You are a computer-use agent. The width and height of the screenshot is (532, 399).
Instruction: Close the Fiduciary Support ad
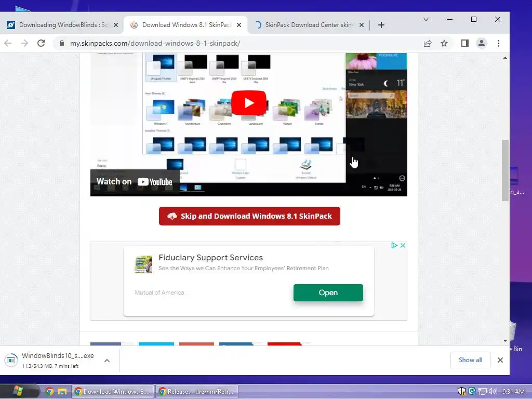[403, 245]
